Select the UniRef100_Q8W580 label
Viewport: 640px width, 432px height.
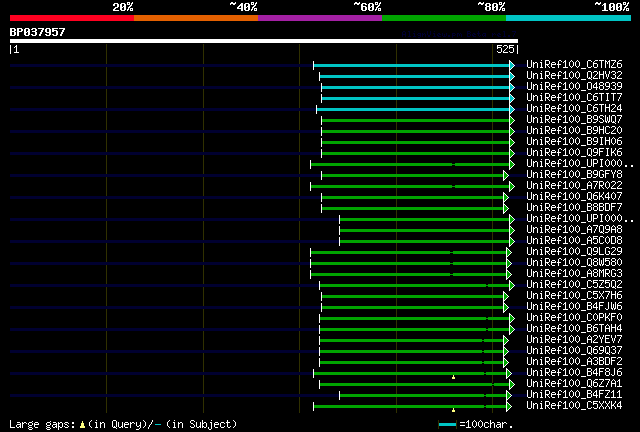574,263
